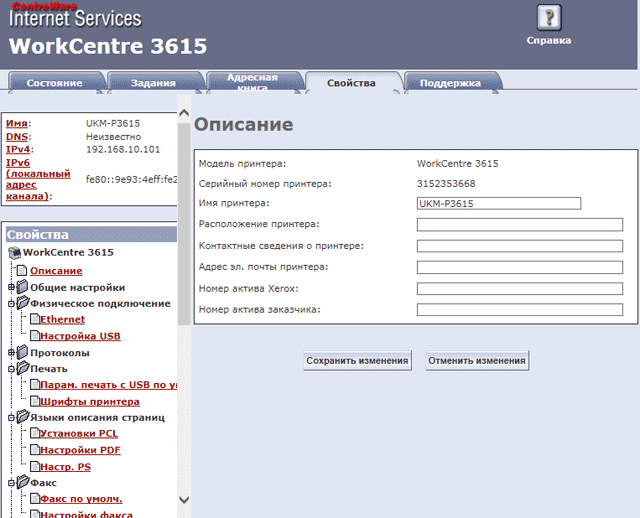The height and width of the screenshot is (518, 640).
Task: Open the DNS link
Action: [x=17, y=137]
